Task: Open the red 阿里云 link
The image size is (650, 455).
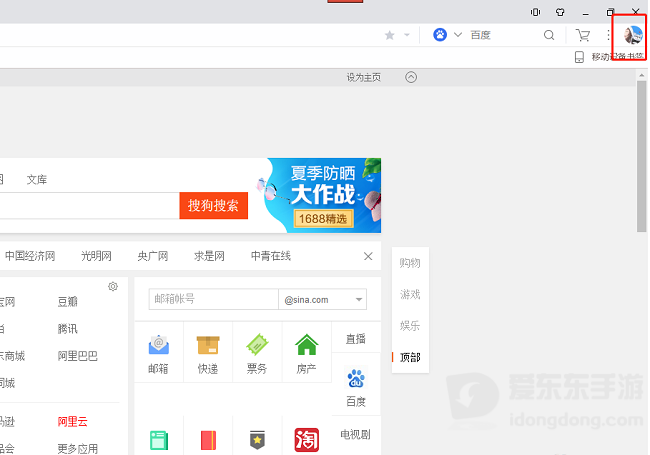Action: (73, 422)
